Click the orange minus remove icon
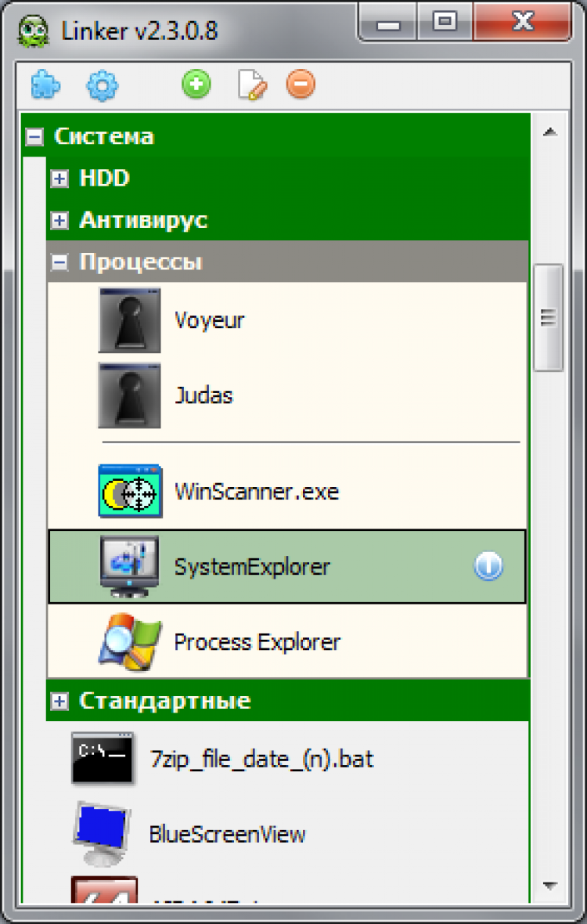The width and height of the screenshot is (587, 924). [x=301, y=85]
